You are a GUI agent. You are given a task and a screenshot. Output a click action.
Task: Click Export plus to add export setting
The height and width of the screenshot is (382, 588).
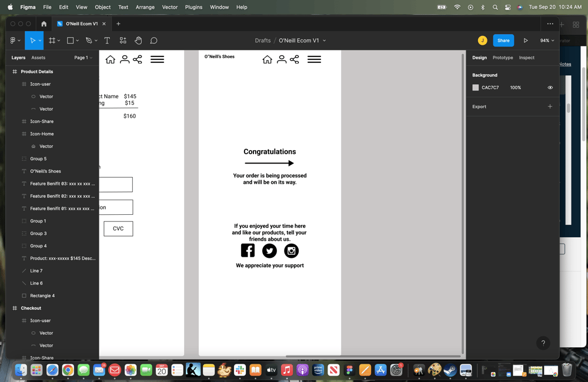550,107
